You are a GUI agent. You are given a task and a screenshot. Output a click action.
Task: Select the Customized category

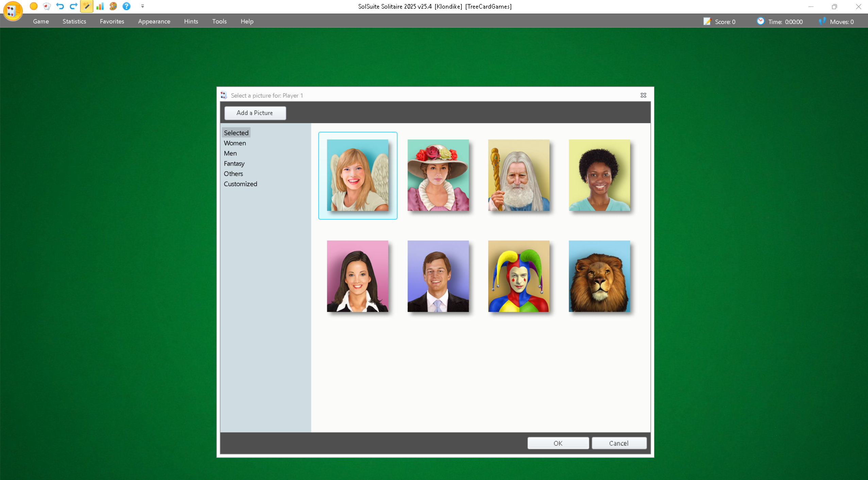(x=240, y=184)
